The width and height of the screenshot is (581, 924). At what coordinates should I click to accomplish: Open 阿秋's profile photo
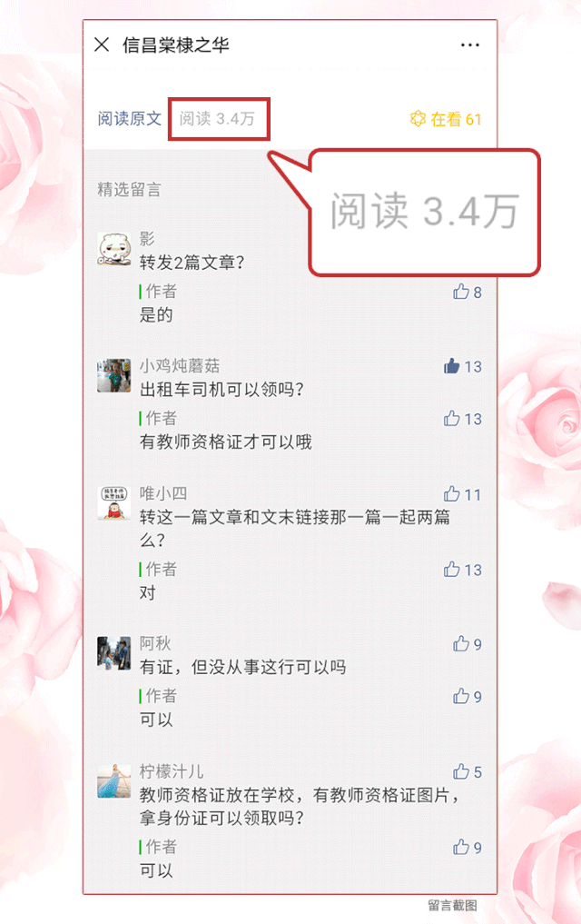click(x=114, y=653)
